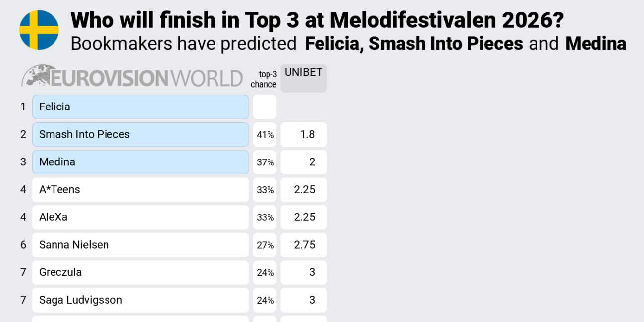
Task: Select the Sanna Nielsen entry
Action: pos(140,245)
